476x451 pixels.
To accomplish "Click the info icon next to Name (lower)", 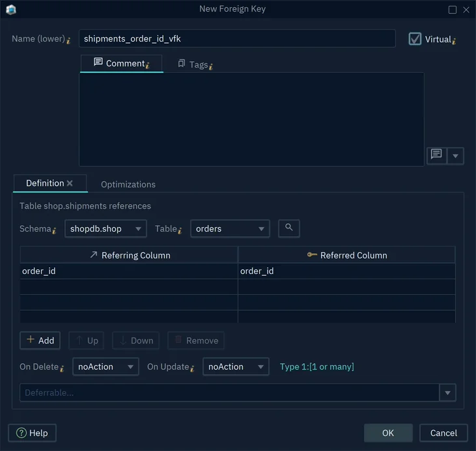I will point(68,40).
